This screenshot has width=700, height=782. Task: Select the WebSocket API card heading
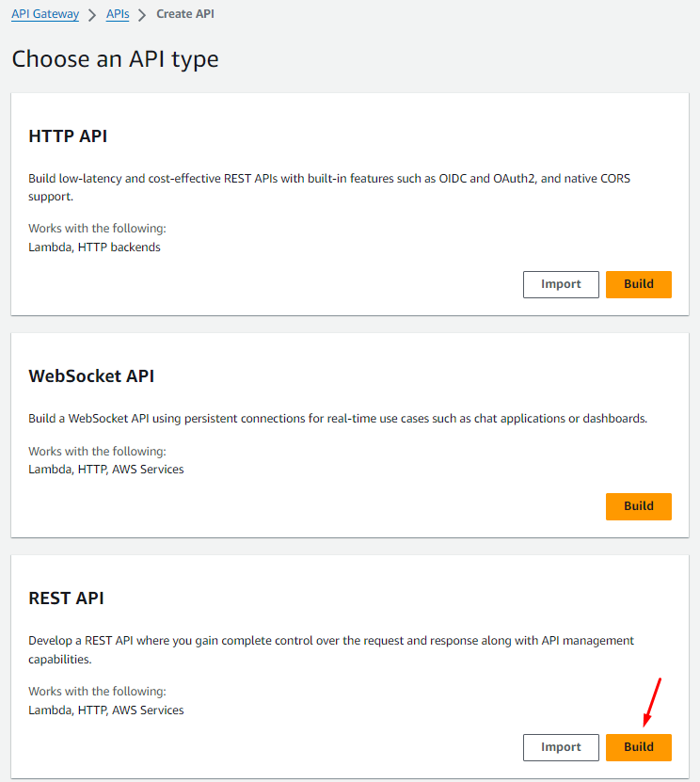coord(91,376)
